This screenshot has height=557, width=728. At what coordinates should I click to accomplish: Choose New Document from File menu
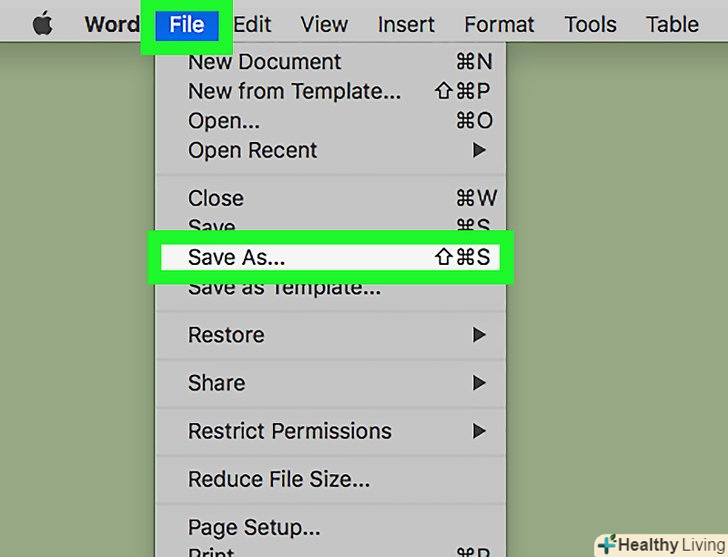265,62
